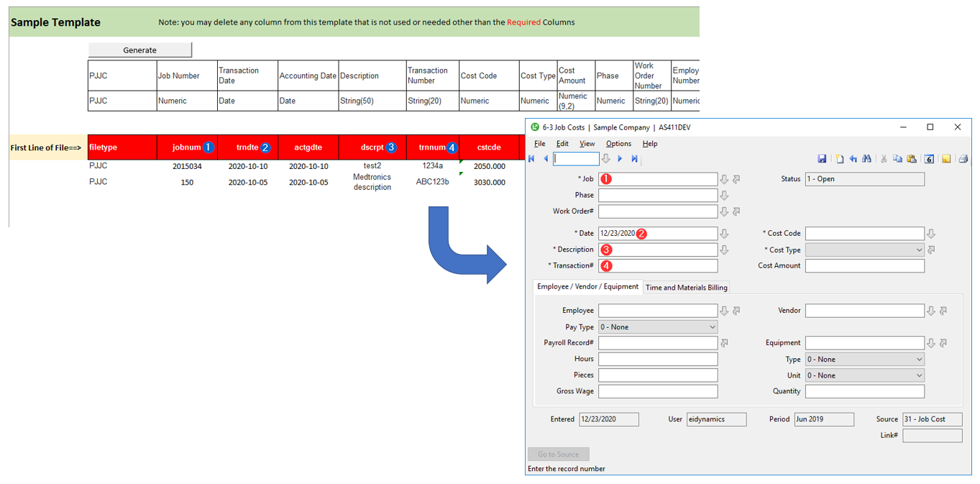The height and width of the screenshot is (484, 980).
Task: Click into the Cost Amount field
Action: click(x=864, y=266)
